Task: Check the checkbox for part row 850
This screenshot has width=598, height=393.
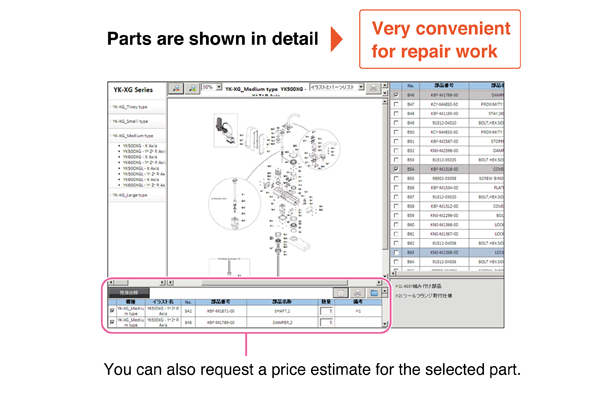Action: 396,132
